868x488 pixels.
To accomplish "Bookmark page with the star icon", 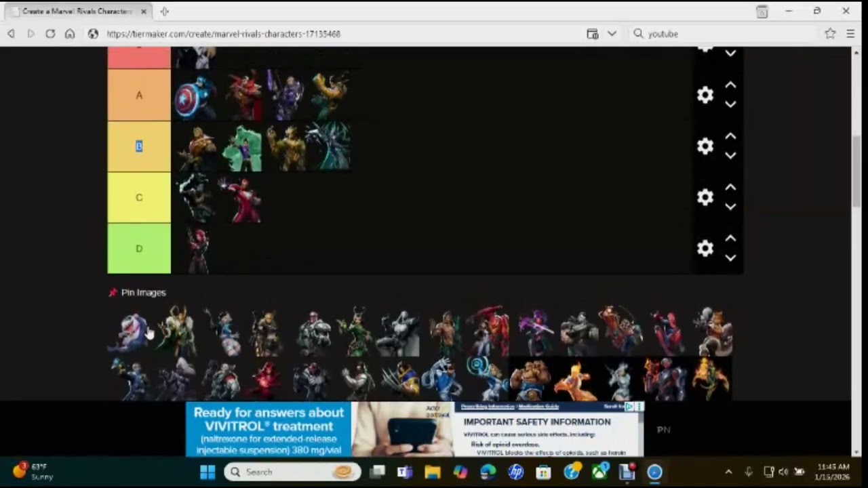I will point(830,33).
